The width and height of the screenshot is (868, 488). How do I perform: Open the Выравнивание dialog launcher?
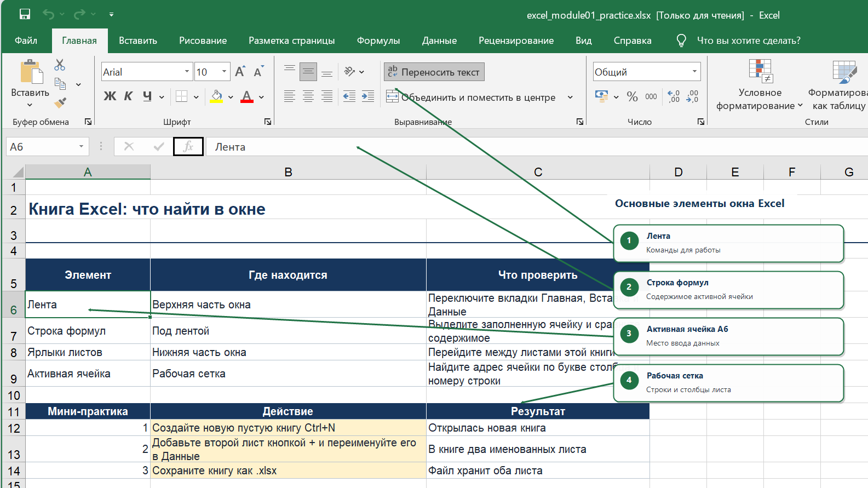(580, 122)
